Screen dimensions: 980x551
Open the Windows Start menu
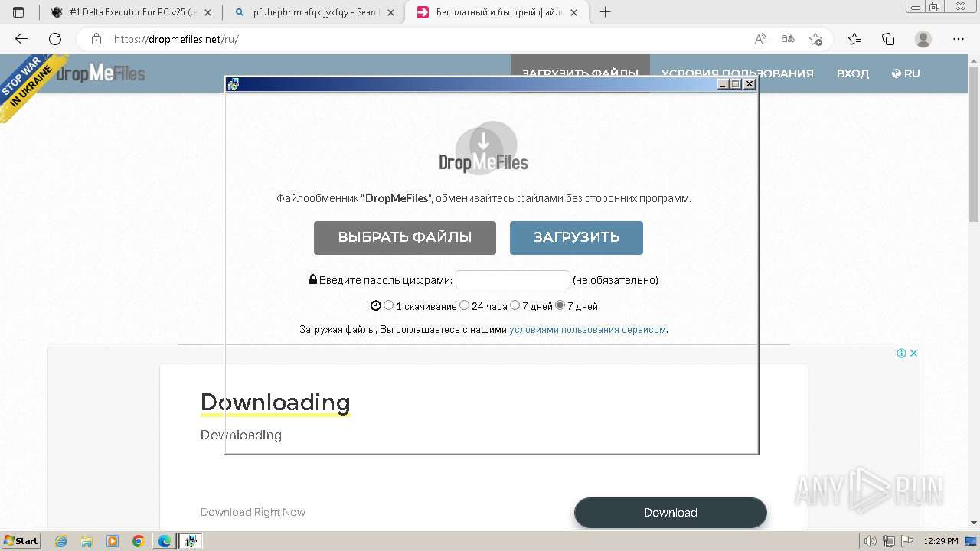tap(21, 541)
